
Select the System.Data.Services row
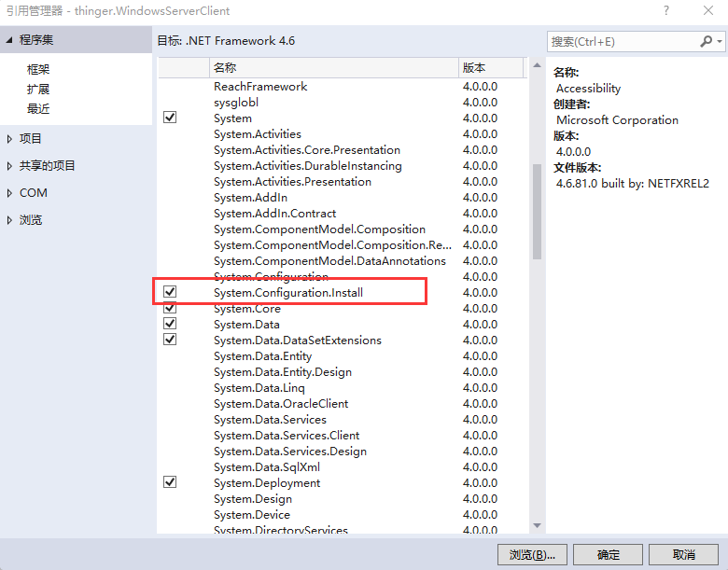tap(343, 419)
